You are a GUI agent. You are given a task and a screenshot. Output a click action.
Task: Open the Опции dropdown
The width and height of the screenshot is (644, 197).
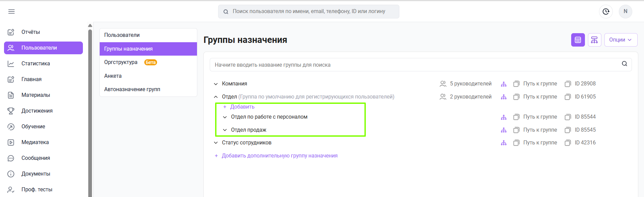point(621,40)
